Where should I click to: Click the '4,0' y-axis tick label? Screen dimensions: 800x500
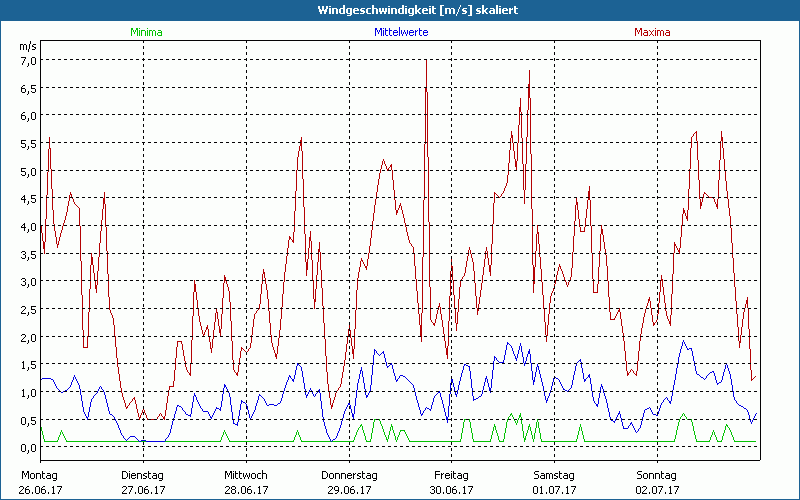pos(28,226)
